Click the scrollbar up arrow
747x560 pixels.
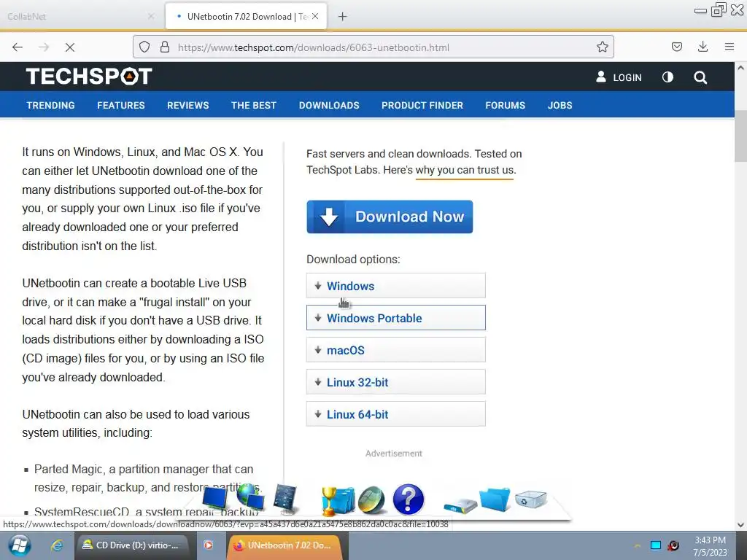pyautogui.click(x=741, y=68)
